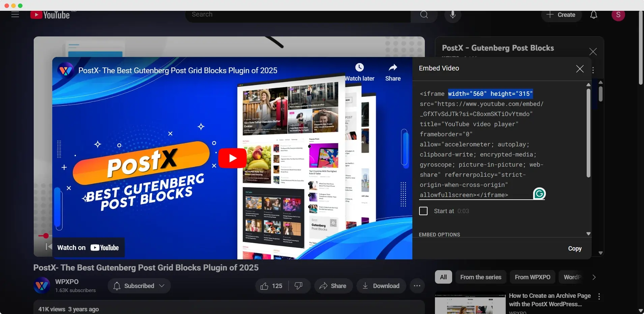Like the video with thumbs up 125

(x=271, y=286)
